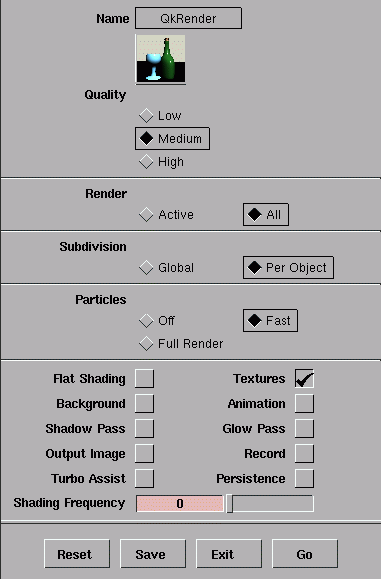Click the Go button
This screenshot has width=381, height=579.
(305, 554)
